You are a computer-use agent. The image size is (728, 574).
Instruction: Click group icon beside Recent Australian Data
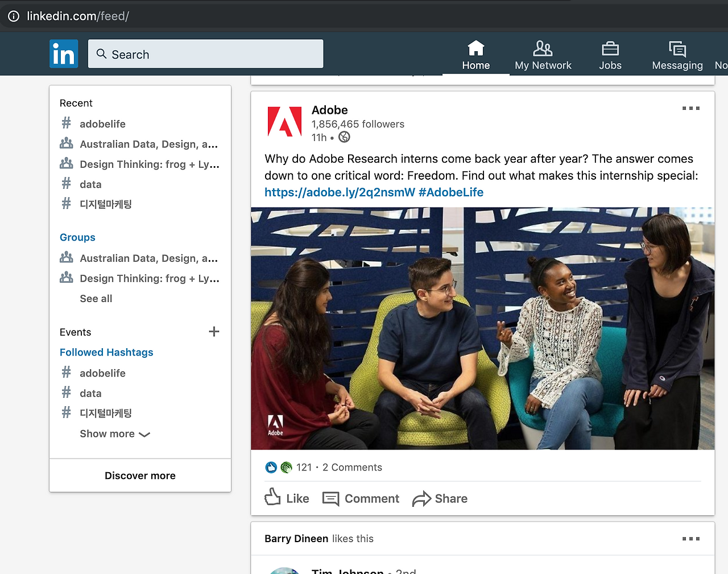pos(67,143)
